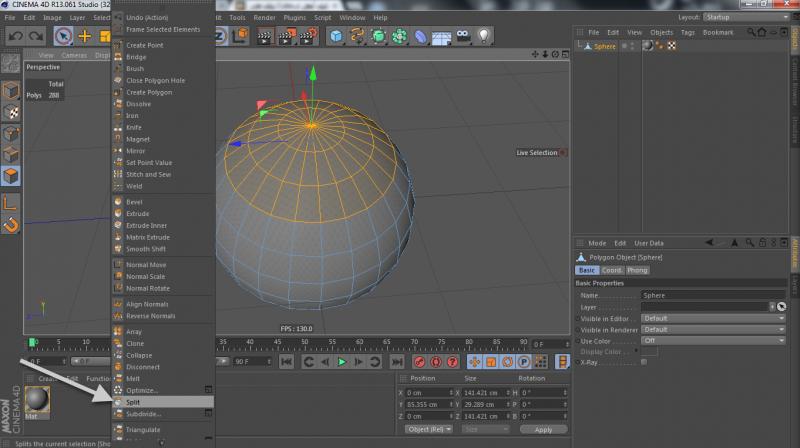Open the Use Color dropdown

[x=713, y=340]
